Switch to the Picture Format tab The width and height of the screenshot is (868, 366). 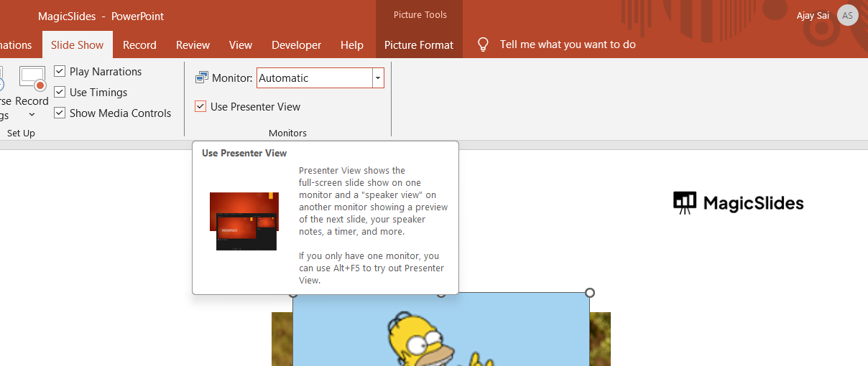point(419,44)
